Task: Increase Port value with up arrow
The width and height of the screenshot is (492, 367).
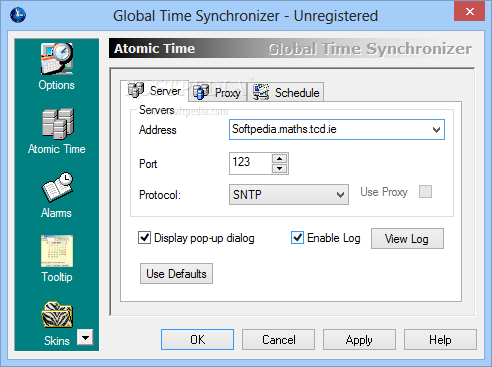Action: click(x=280, y=159)
